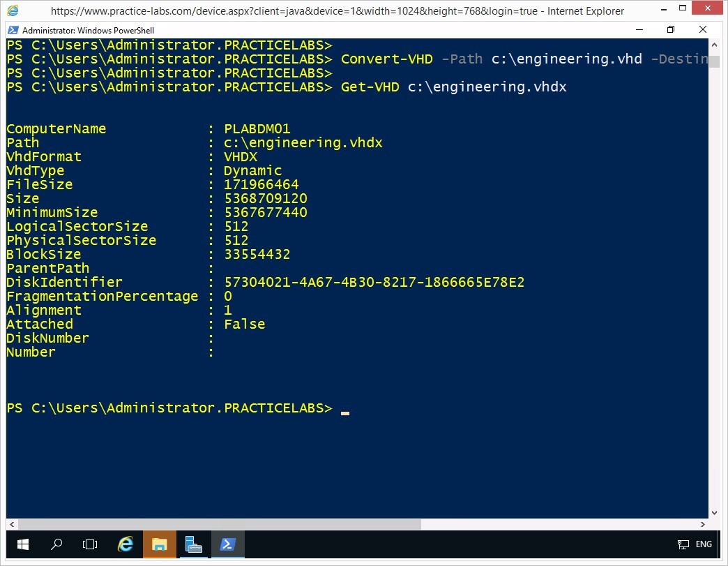Launch Internet Explorer from the taskbar
The width and height of the screenshot is (728, 566).
coord(126,544)
